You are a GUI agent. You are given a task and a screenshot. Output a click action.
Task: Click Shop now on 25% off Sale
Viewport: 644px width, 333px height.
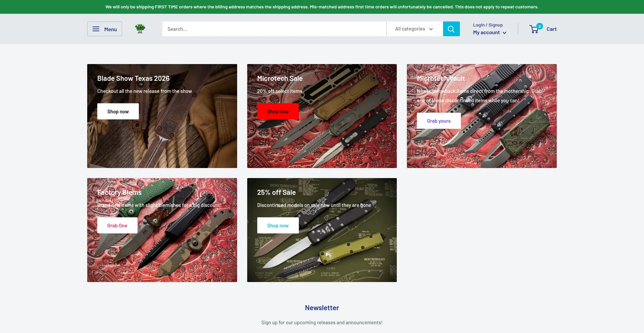[278, 225]
